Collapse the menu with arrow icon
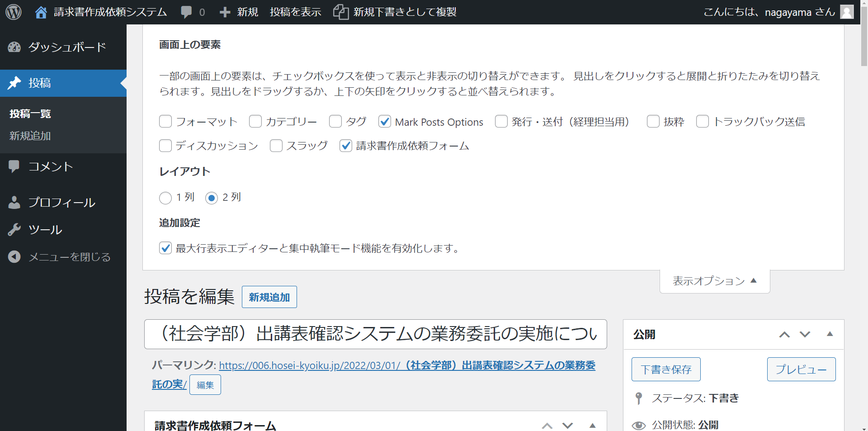The width and height of the screenshot is (868, 431). [14, 257]
